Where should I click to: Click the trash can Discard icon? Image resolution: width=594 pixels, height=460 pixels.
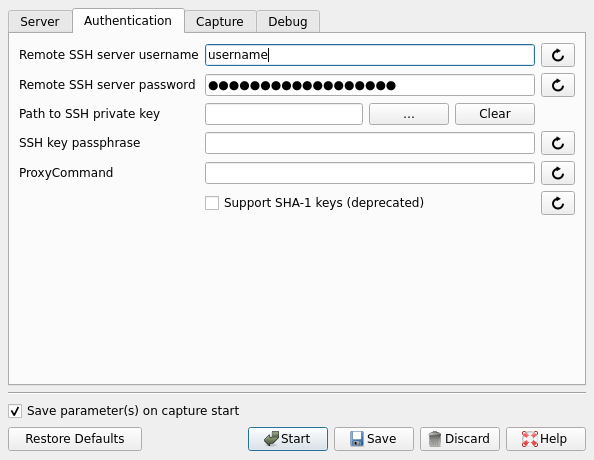coord(435,439)
